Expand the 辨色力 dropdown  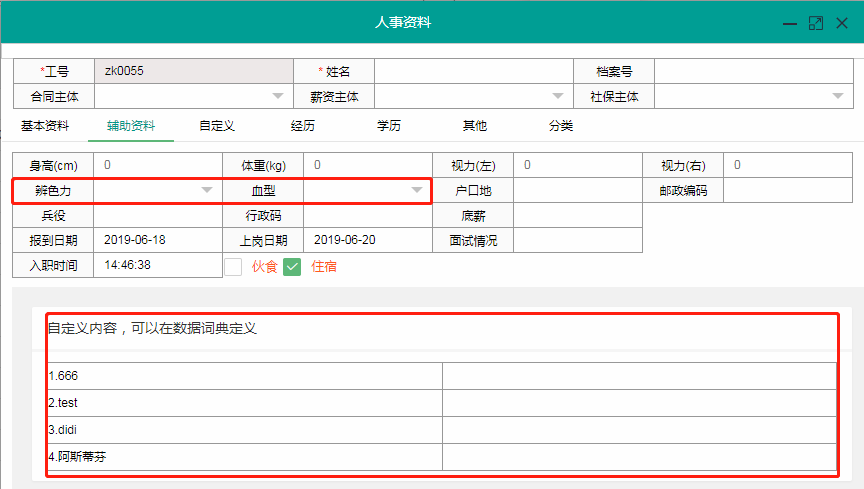[x=207, y=190]
